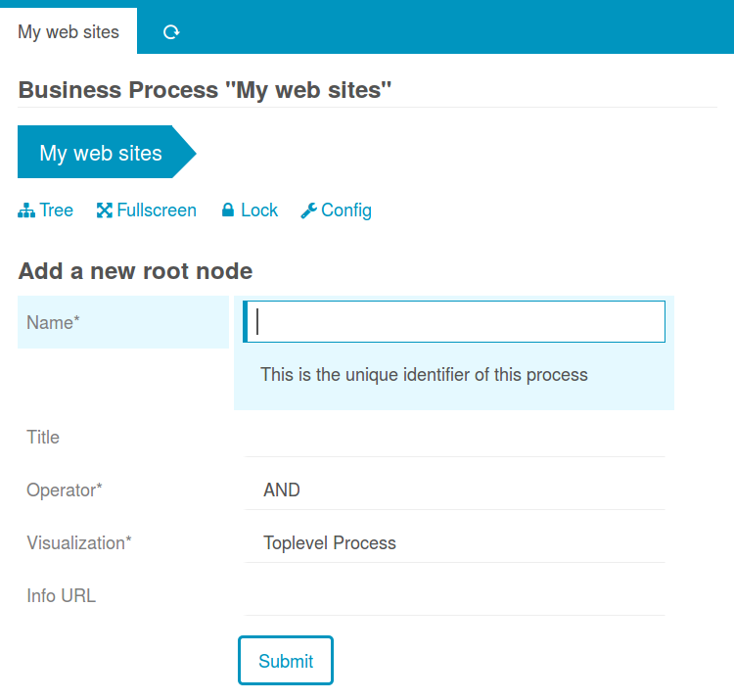Click the Fullscreen expand arrows icon

[x=105, y=210]
